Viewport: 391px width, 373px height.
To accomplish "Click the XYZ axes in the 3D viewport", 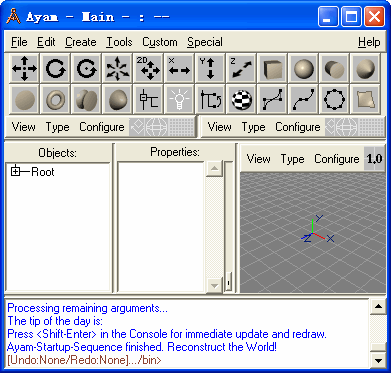I will tap(317, 230).
